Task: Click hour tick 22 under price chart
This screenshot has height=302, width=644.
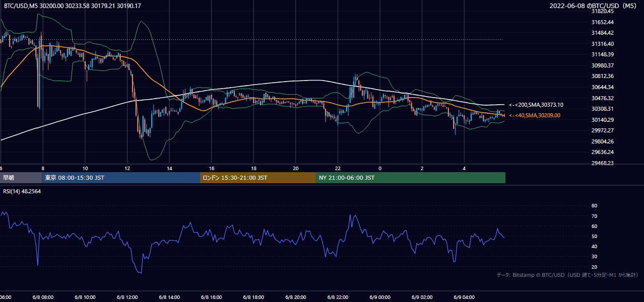Action: [338, 168]
